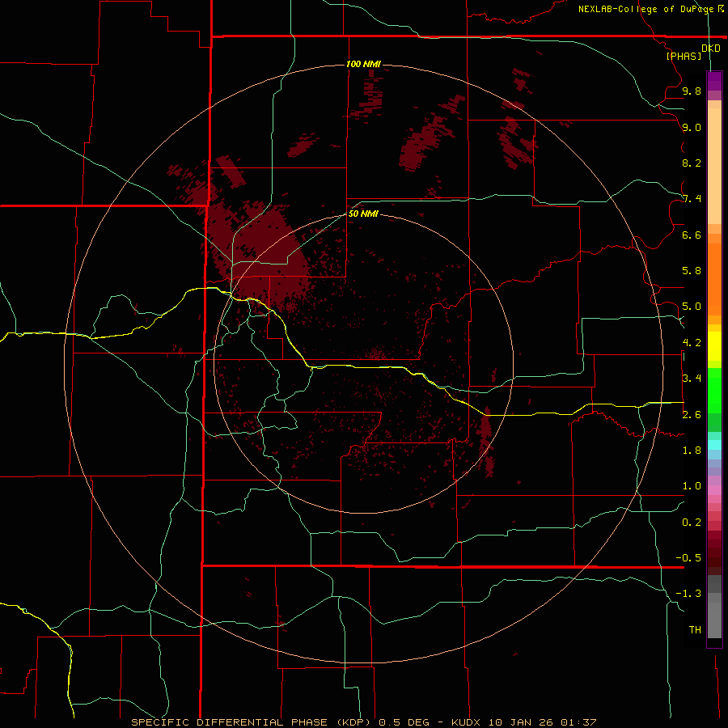The height and width of the screenshot is (728, 728).
Task: Pick the yellow band on the color scale
Action: pos(714,346)
